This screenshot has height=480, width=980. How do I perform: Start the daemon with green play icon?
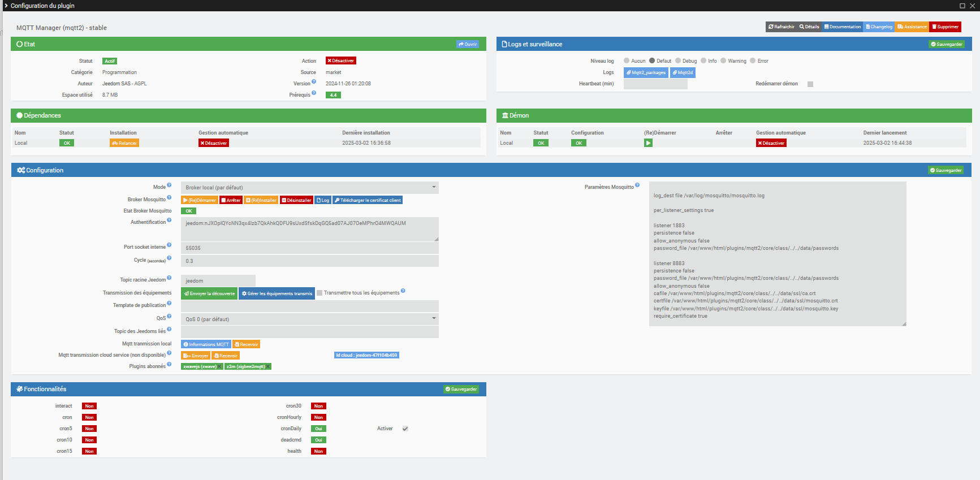point(648,143)
